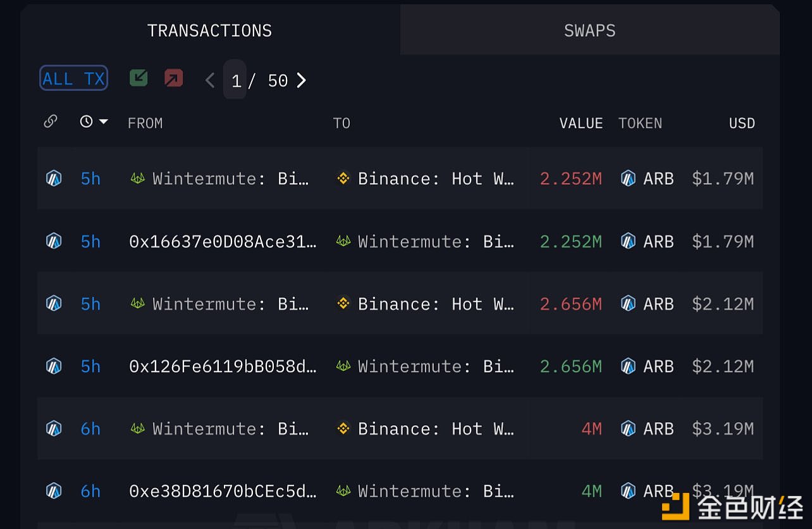This screenshot has height=529, width=812.
Task: Click Wintermute logo in TO of green 2.656M row
Action: pos(343,366)
